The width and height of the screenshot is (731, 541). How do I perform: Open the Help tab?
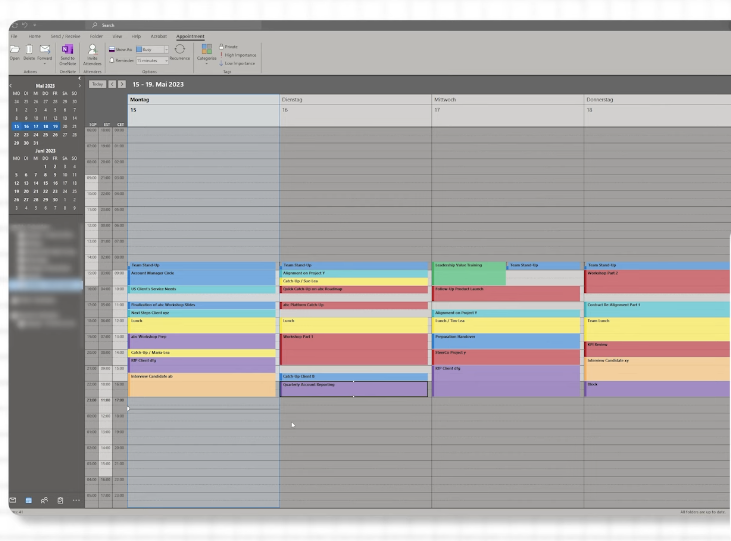(x=136, y=36)
